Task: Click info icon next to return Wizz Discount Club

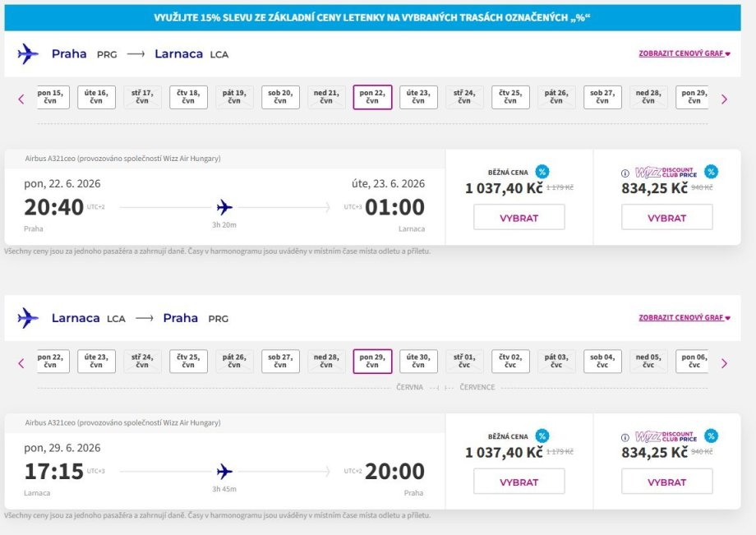Action: (625, 436)
